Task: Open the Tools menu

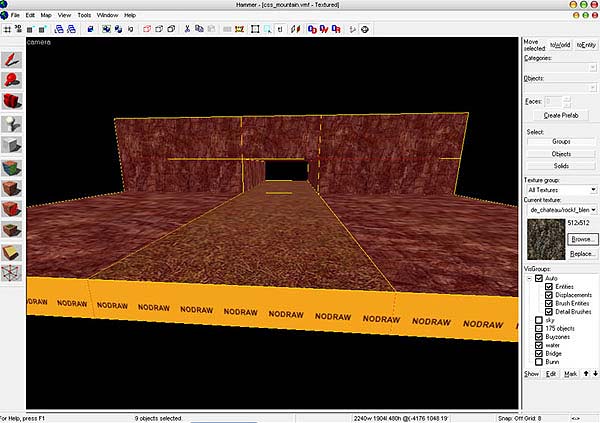Action: [84, 16]
